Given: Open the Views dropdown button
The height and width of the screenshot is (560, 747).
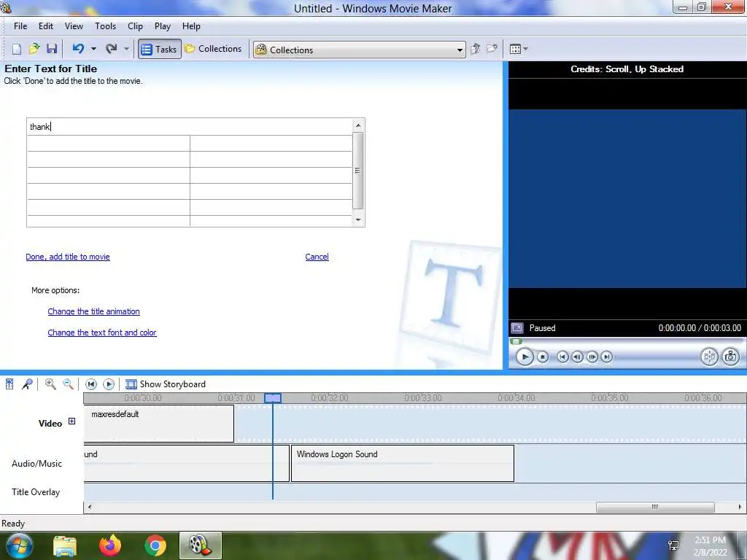Looking at the screenshot, I should [x=519, y=49].
